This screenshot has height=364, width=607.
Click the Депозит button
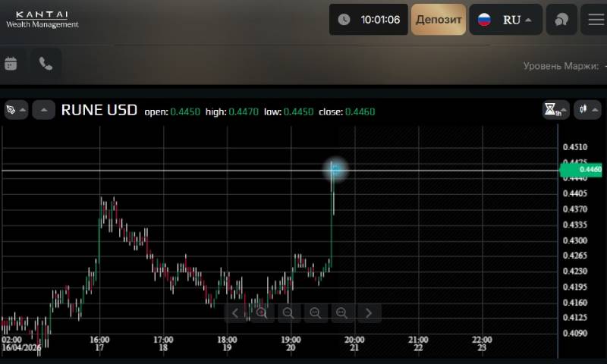[439, 20]
